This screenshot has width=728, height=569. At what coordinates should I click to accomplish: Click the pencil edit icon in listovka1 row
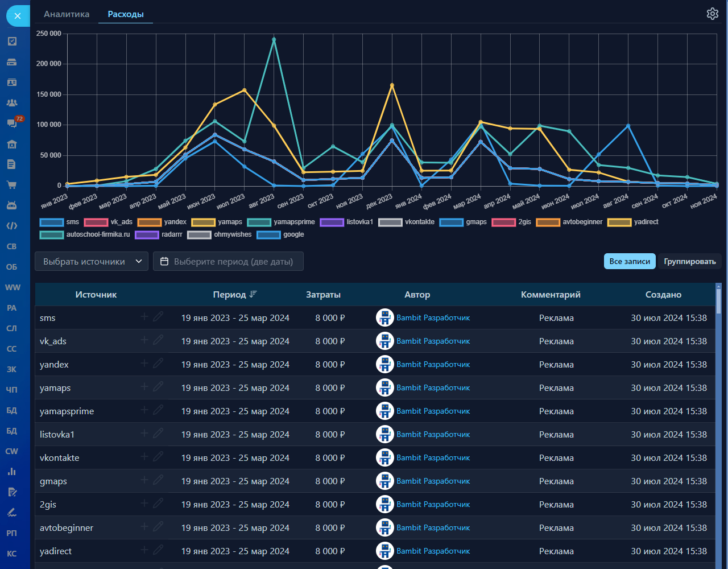(x=158, y=433)
